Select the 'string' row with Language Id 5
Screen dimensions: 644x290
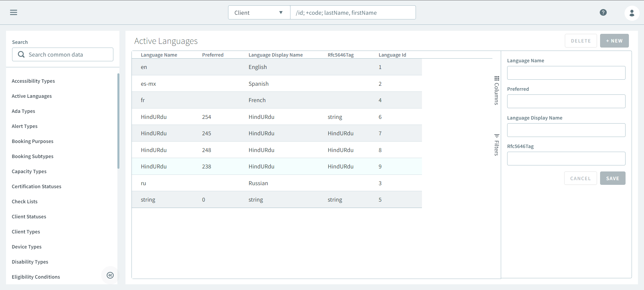(x=277, y=200)
